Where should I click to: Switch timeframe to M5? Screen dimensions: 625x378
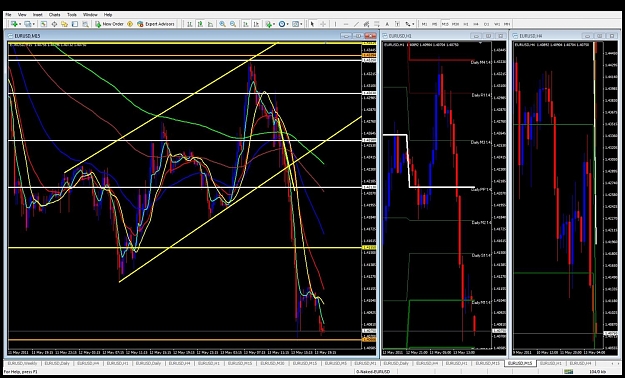tap(434, 24)
